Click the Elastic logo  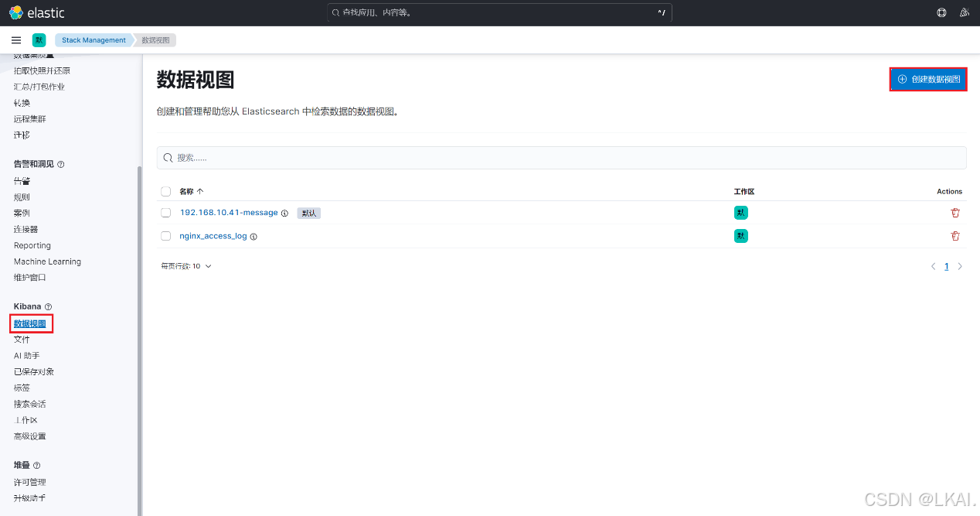click(x=36, y=12)
